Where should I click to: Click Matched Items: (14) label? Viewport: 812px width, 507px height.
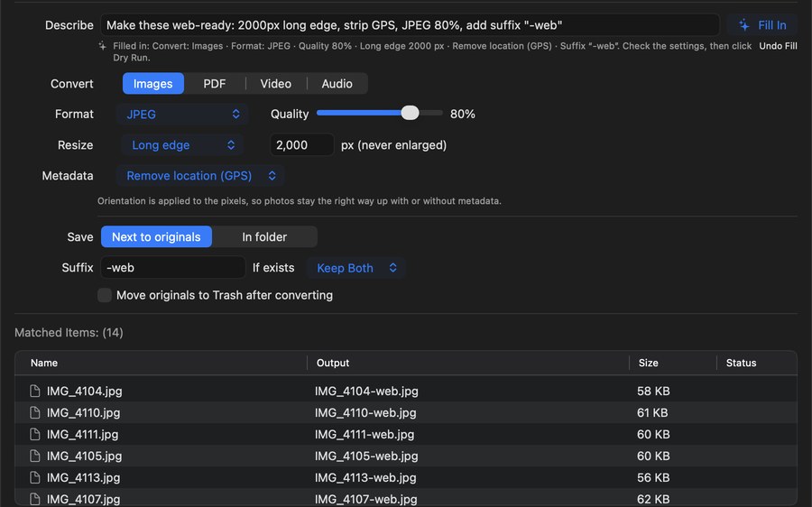[x=69, y=333]
